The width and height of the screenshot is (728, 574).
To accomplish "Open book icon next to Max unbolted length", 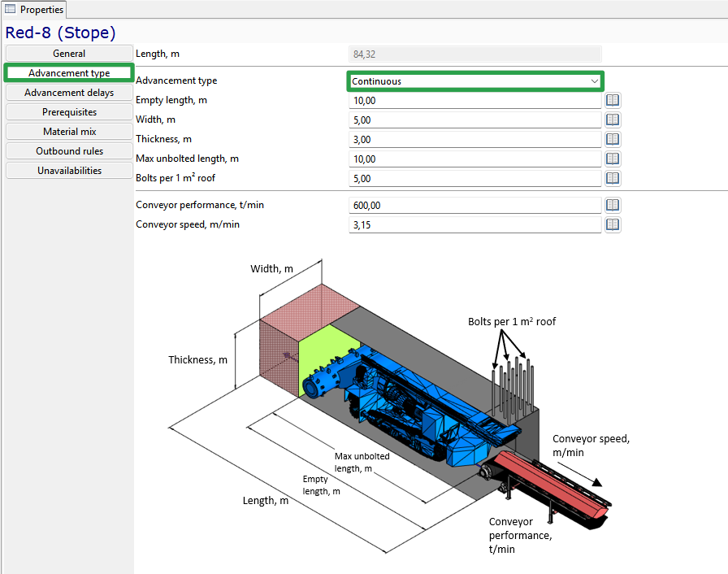I will click(x=613, y=159).
